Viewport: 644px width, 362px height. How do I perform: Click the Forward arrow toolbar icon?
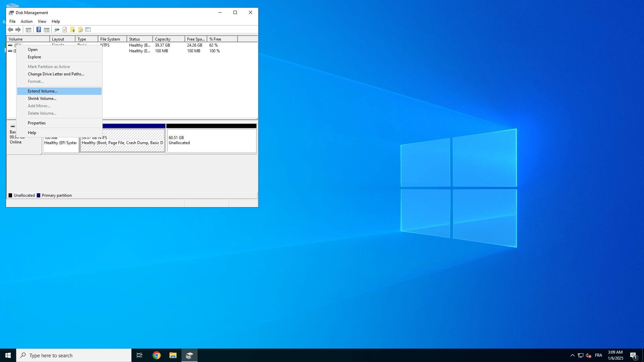pos(18,30)
